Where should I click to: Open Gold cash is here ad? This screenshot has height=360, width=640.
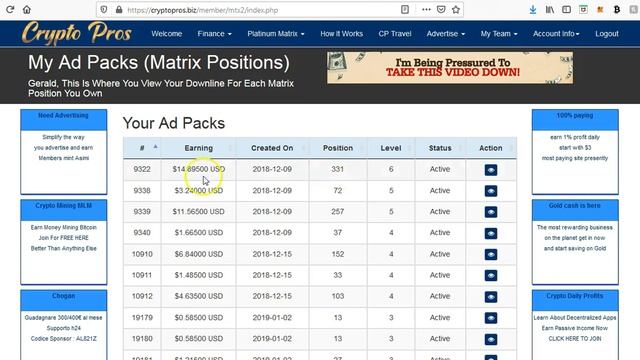click(575, 242)
